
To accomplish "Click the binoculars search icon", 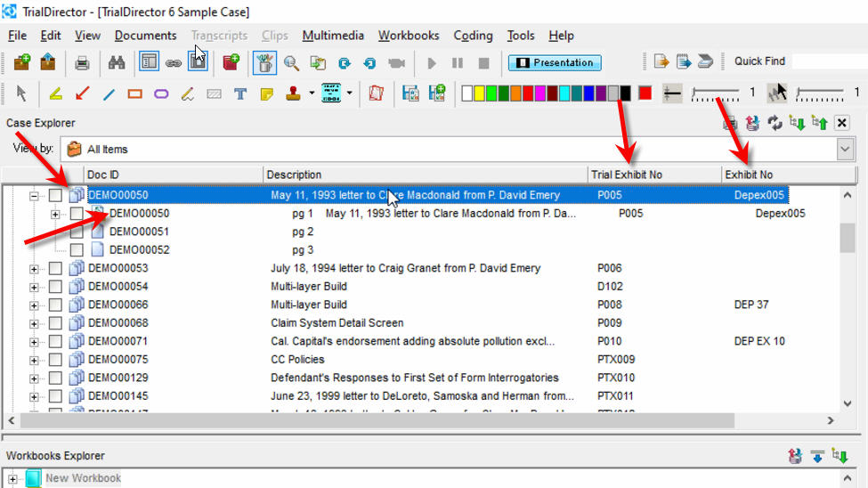I will pos(117,62).
